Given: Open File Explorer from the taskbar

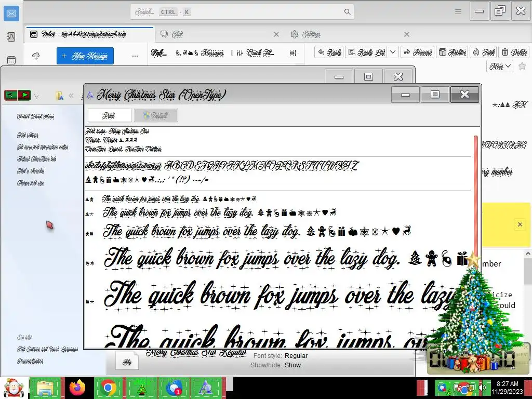Looking at the screenshot, I should click(x=46, y=388).
